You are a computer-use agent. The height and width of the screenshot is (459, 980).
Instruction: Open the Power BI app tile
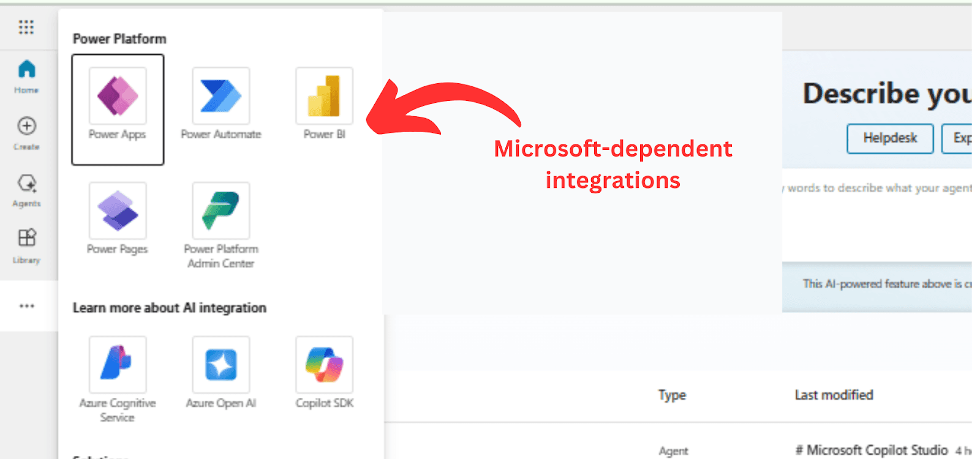click(325, 104)
